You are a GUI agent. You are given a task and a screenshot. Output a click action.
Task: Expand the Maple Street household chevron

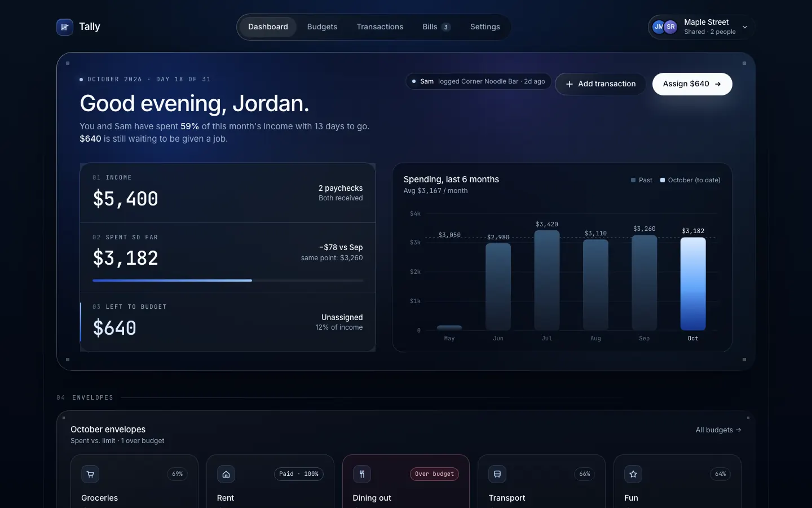(x=745, y=27)
